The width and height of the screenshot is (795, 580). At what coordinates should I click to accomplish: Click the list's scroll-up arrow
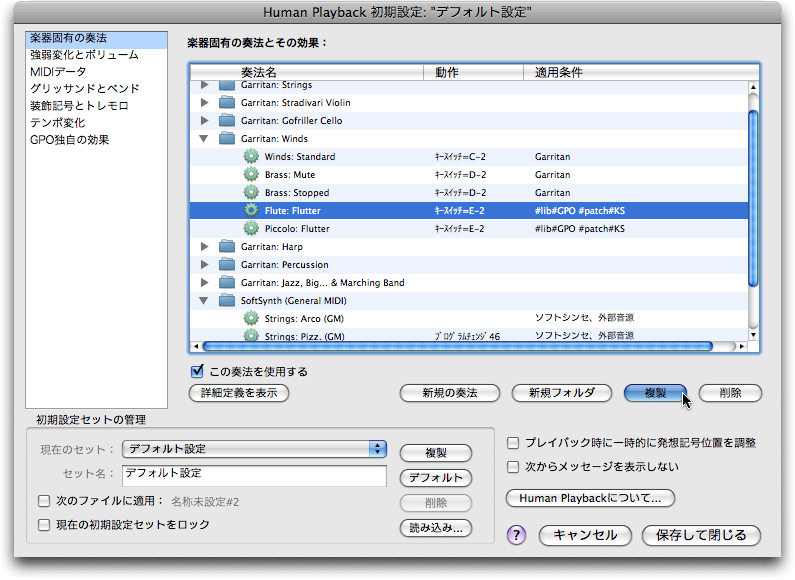tap(753, 87)
